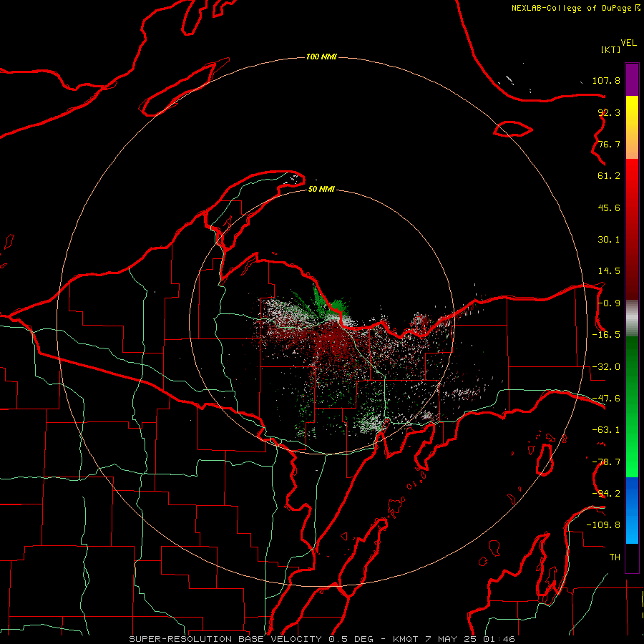Click the -94.2 velocity scale value
This screenshot has width=644, height=644.
tap(606, 494)
